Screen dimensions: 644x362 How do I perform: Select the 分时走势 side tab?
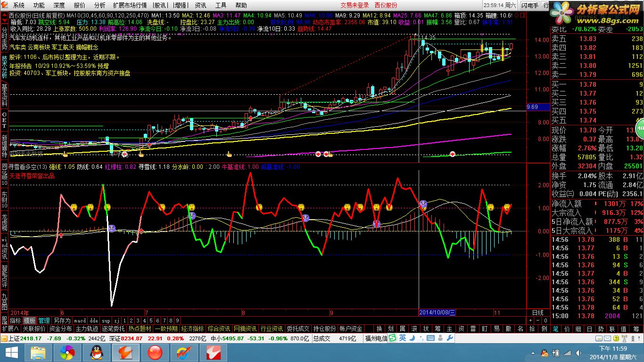tap(4, 39)
